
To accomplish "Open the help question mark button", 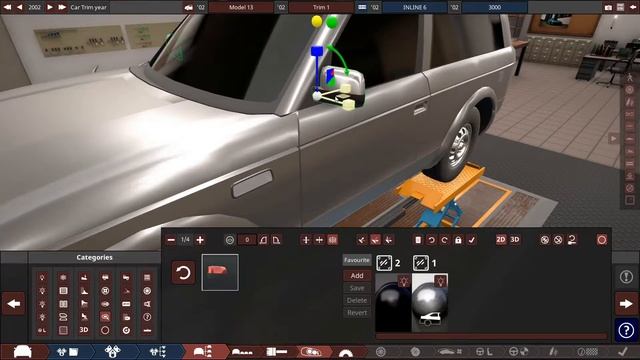I will 626,330.
